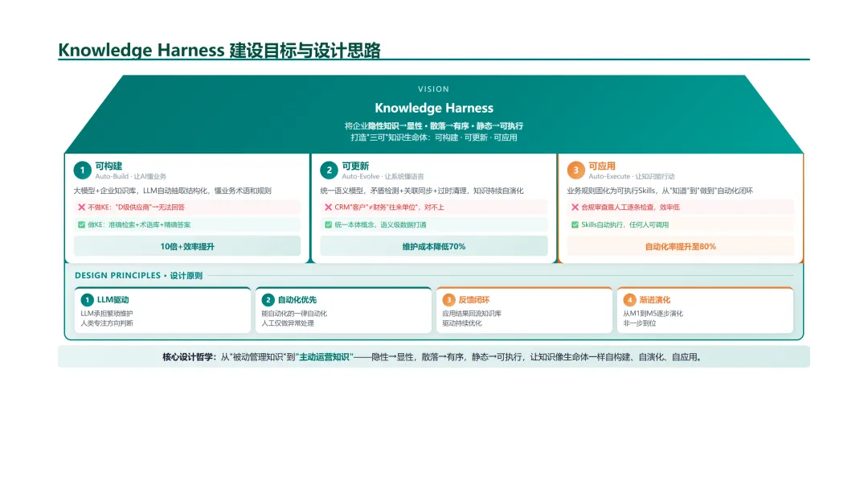Click the '可应用' pillar heading
Image resolution: width=868 pixels, height=489 pixels.
[602, 166]
